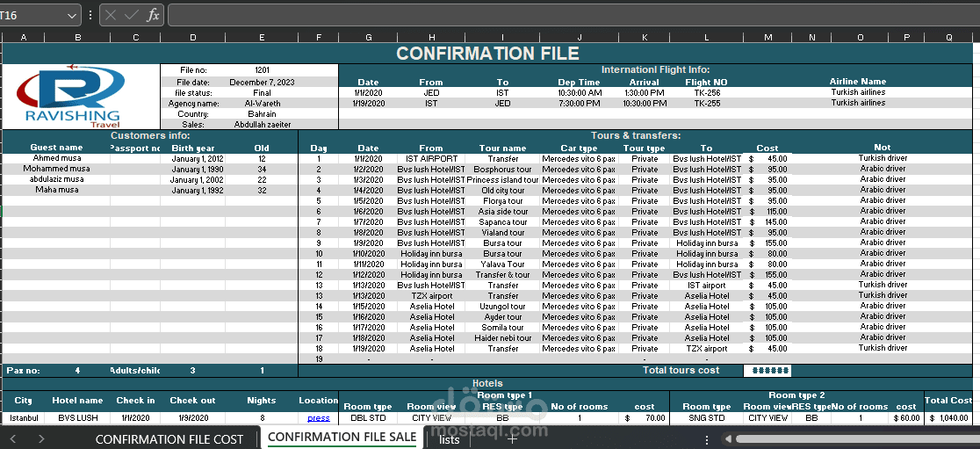Select hotel name cell 'BVS LUSH'
980x449 pixels.
click(77, 417)
